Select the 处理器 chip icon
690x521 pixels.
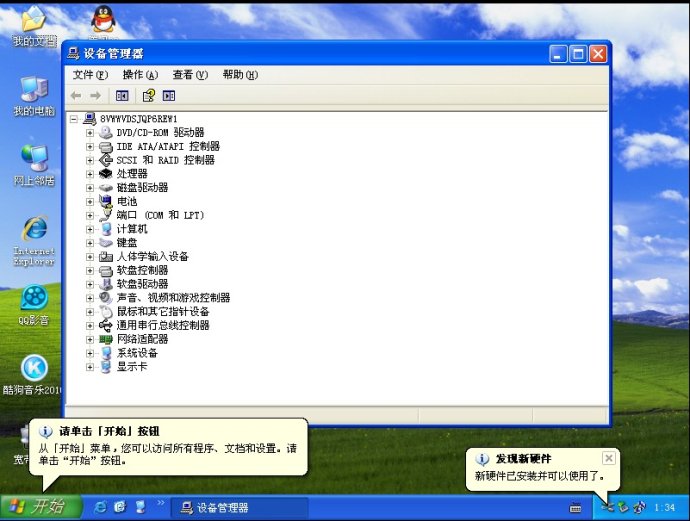[x=106, y=173]
